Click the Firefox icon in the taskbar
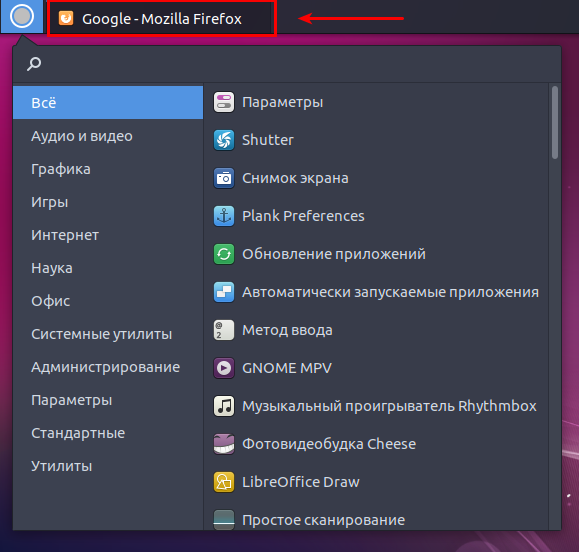The image size is (579, 552). [x=66, y=18]
